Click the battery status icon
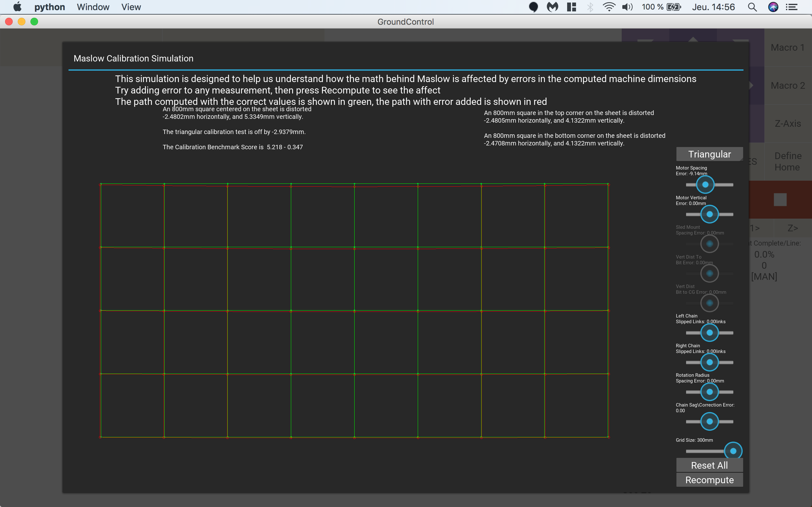812x507 pixels. tap(674, 7)
